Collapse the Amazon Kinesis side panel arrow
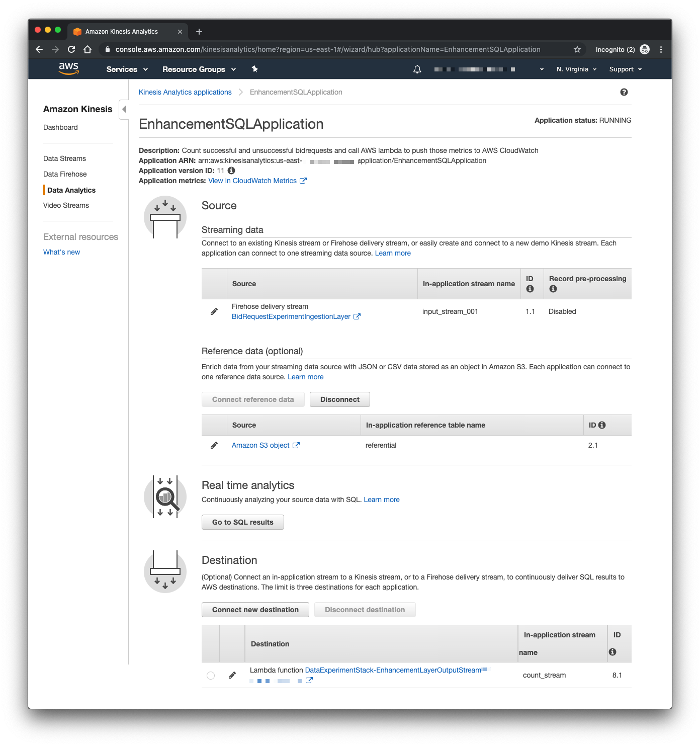Viewport: 700px width, 746px height. point(124,109)
